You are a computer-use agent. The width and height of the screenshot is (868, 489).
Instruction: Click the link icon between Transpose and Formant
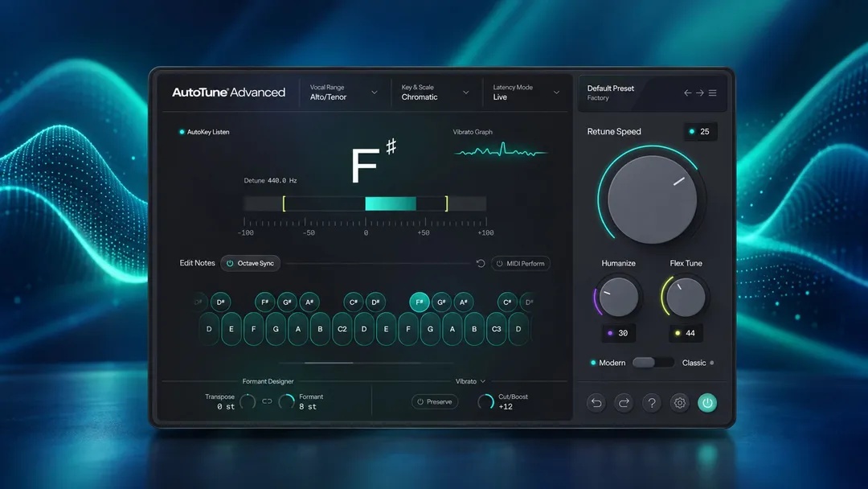click(x=268, y=401)
